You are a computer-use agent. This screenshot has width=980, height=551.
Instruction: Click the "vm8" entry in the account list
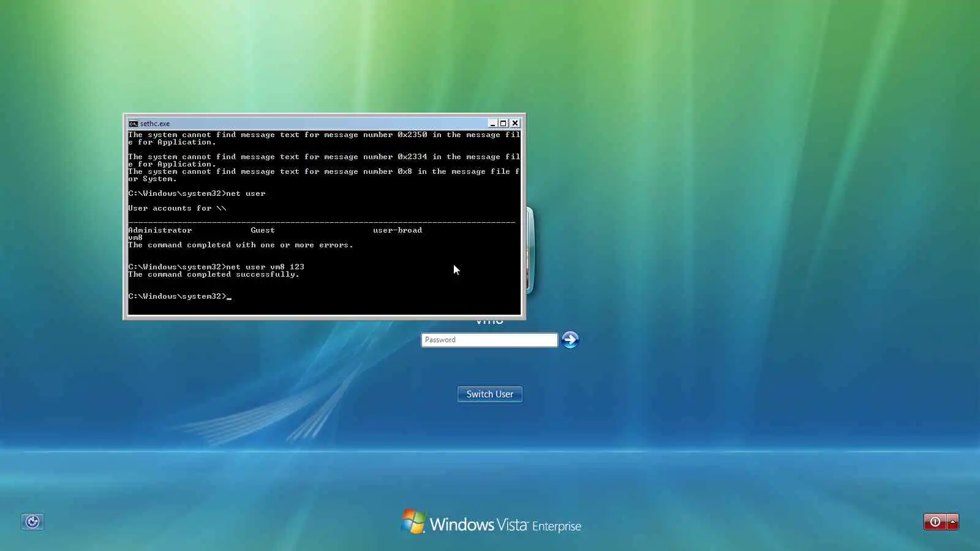(x=135, y=238)
